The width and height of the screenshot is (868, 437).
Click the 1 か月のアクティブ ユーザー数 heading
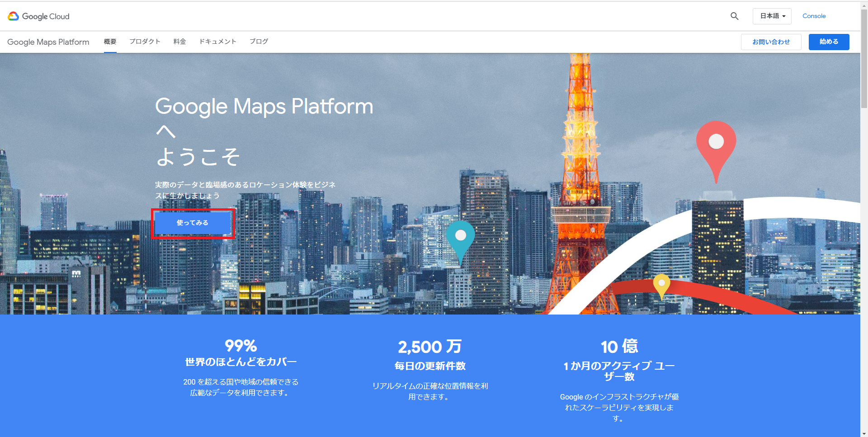(x=619, y=371)
